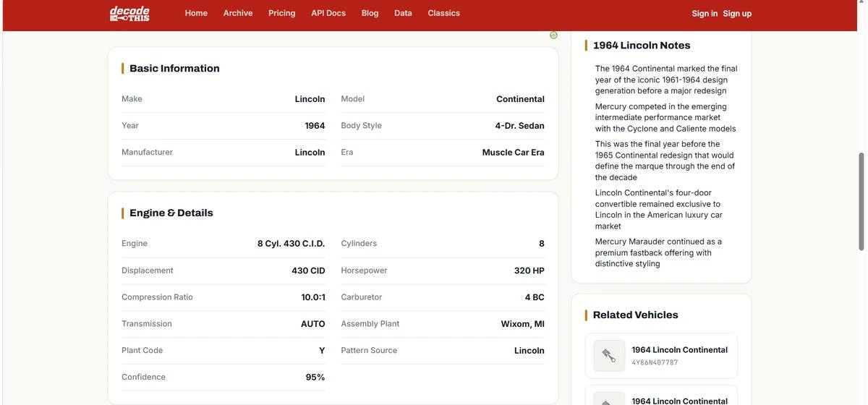Click the Engine value 8 Cyl. 430 C.I.D.
868x405 pixels.
coord(291,244)
